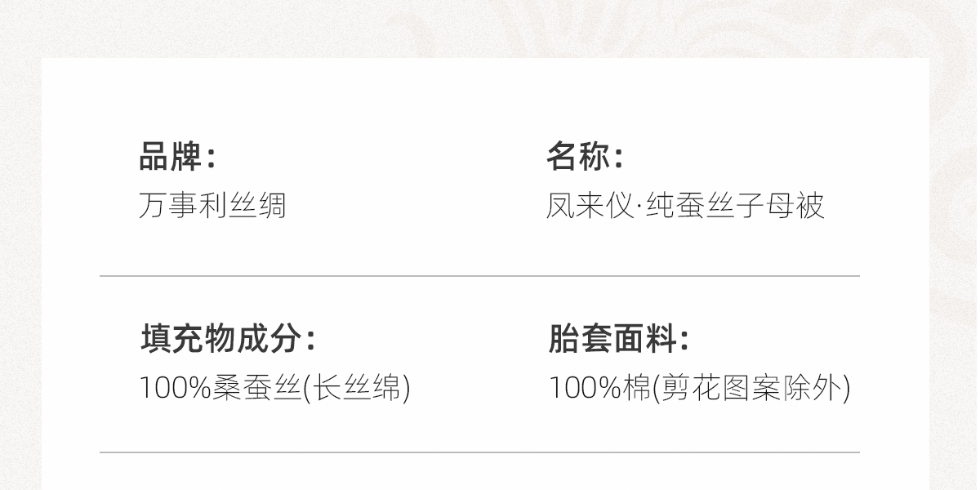The image size is (980, 490).
Task: Click the 100% before 棉
Action: pos(584,387)
